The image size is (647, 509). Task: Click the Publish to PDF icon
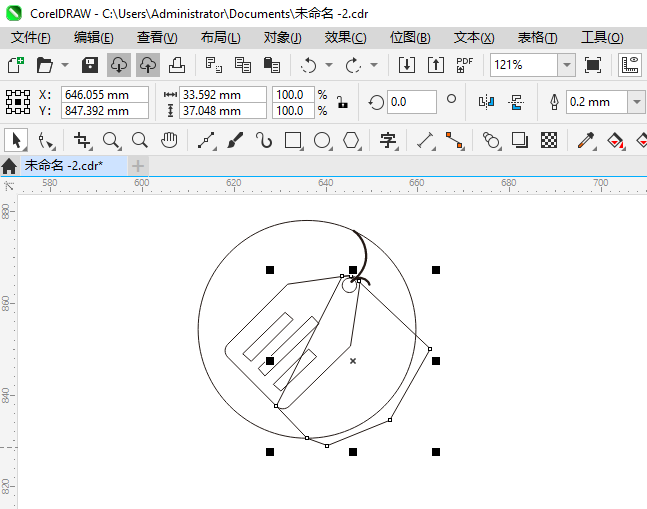(464, 65)
